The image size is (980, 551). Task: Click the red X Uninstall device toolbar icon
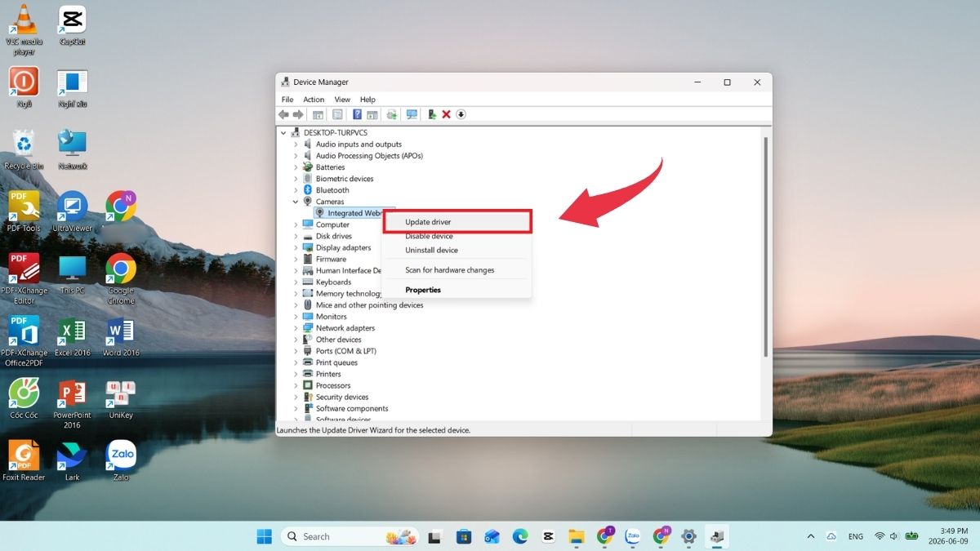tap(446, 114)
